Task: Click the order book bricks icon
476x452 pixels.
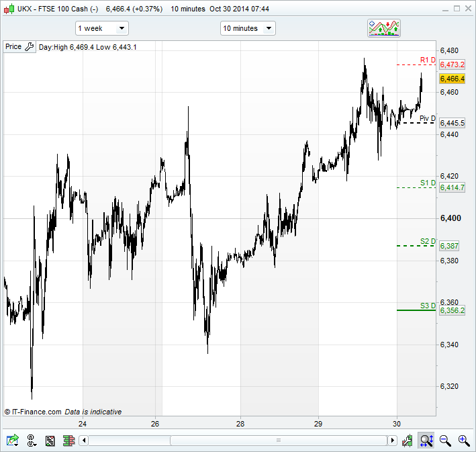Action: tap(68, 441)
